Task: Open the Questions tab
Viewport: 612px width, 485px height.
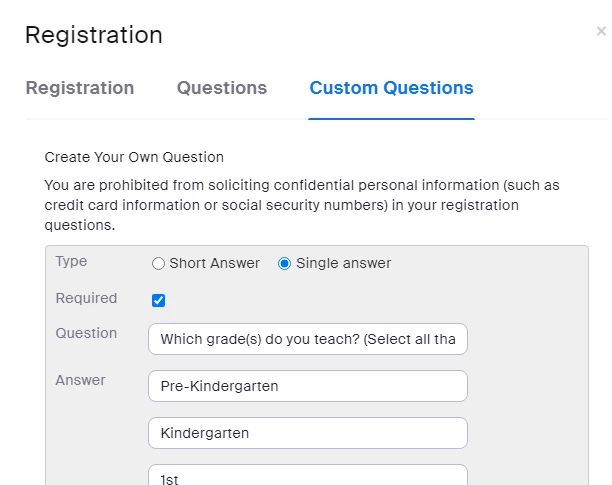Action: click(222, 88)
